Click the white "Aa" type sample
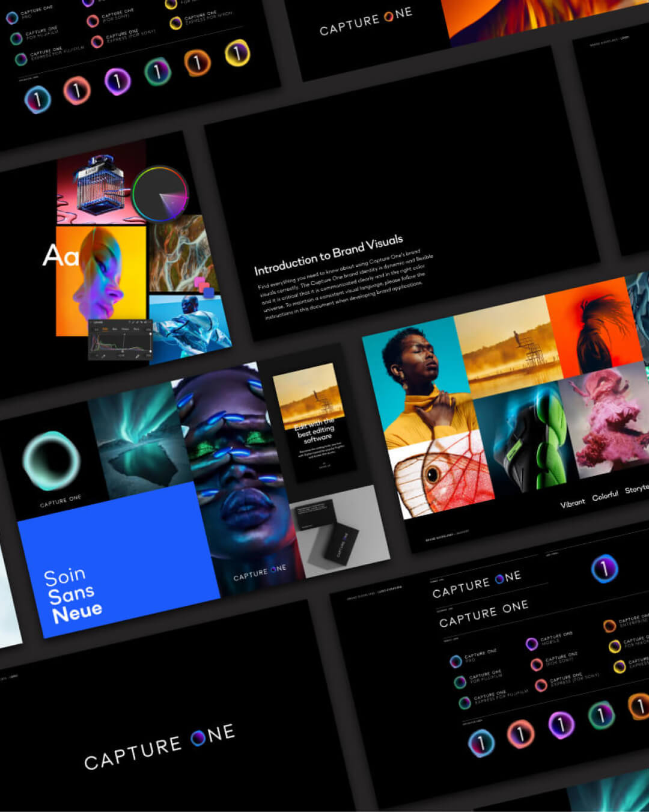 click(x=61, y=255)
